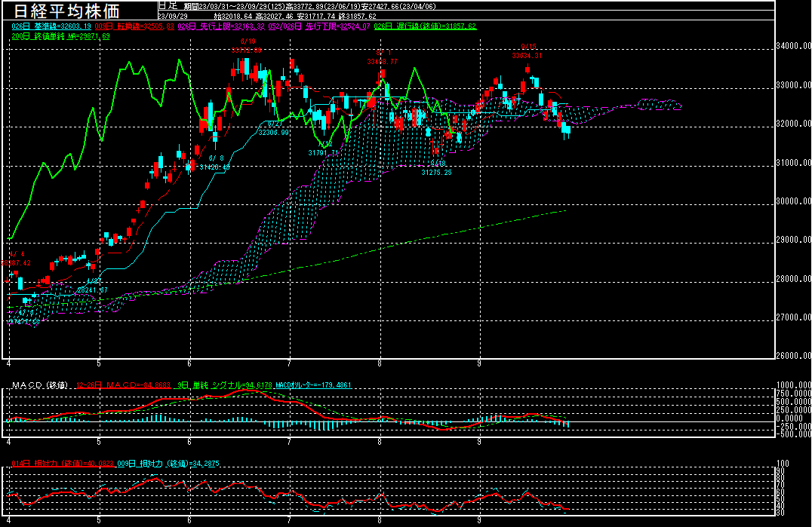
Task: Click month 5 label under the RSI panel
Action: 99,520
